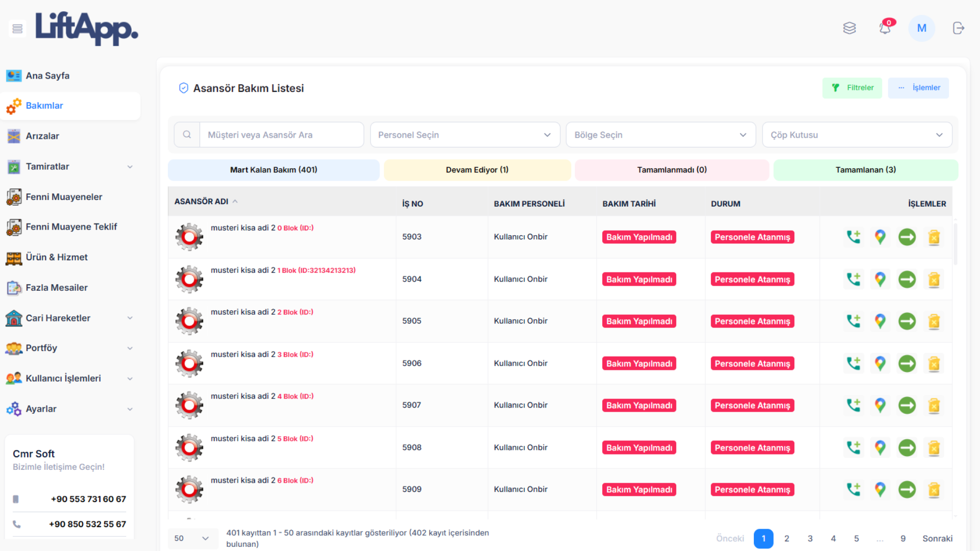
Task: Go to page 2 of results
Action: tap(787, 538)
